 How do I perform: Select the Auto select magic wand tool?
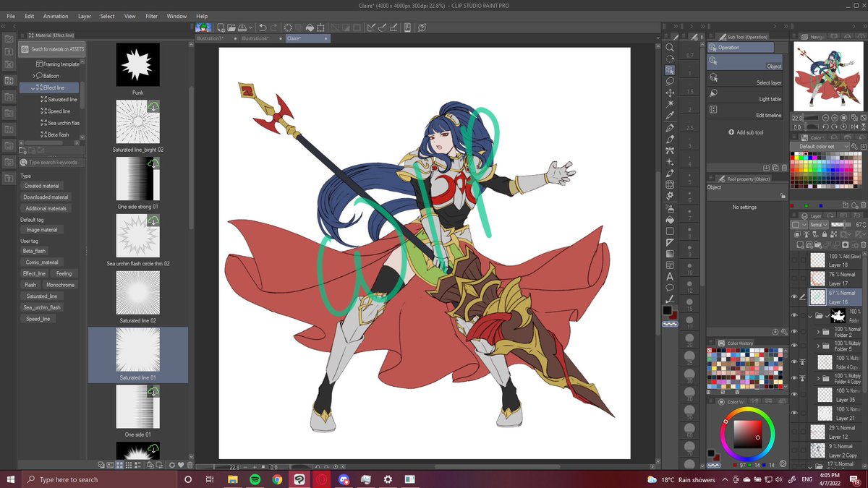tap(671, 104)
